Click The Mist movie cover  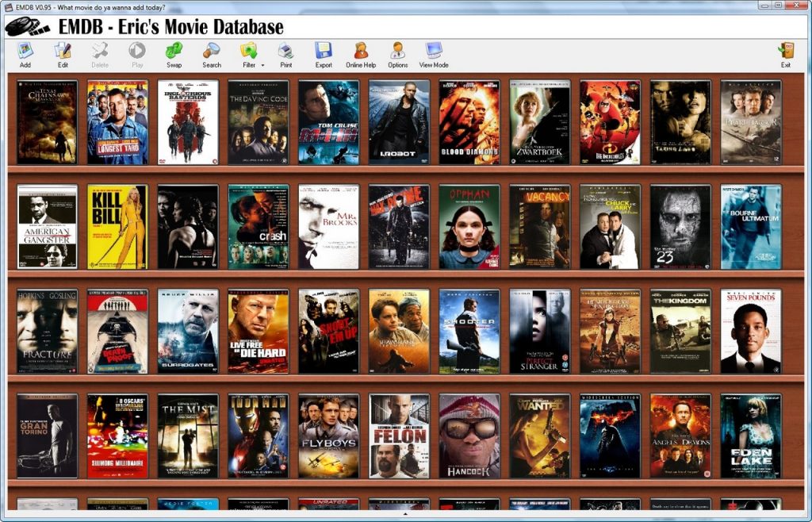[x=187, y=436]
